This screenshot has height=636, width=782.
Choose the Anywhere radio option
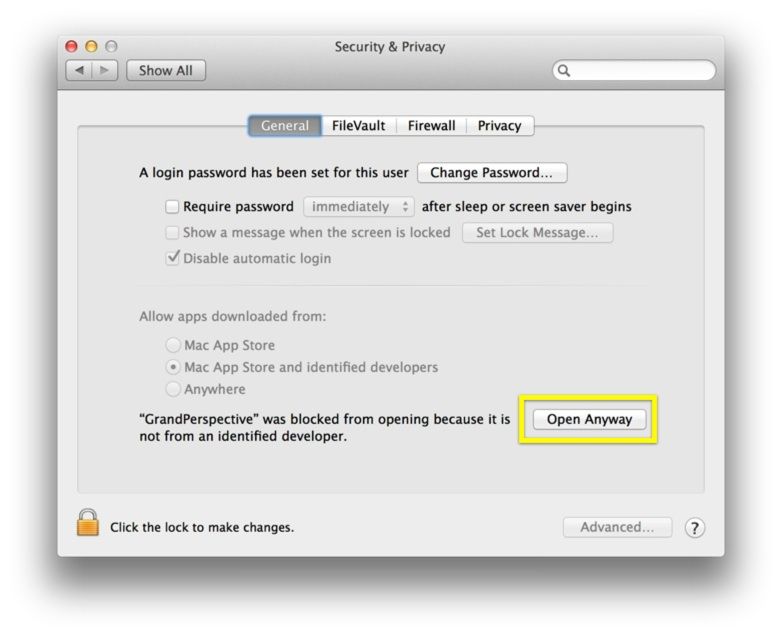tap(173, 389)
